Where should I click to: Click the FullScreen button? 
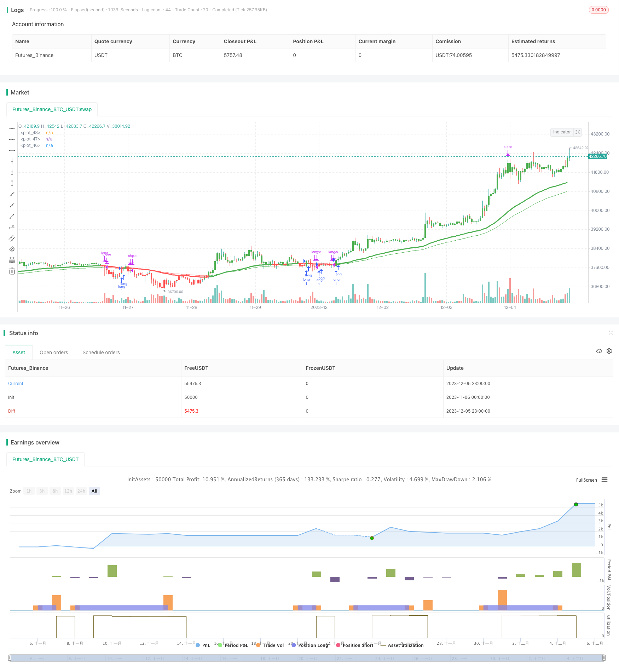[586, 480]
